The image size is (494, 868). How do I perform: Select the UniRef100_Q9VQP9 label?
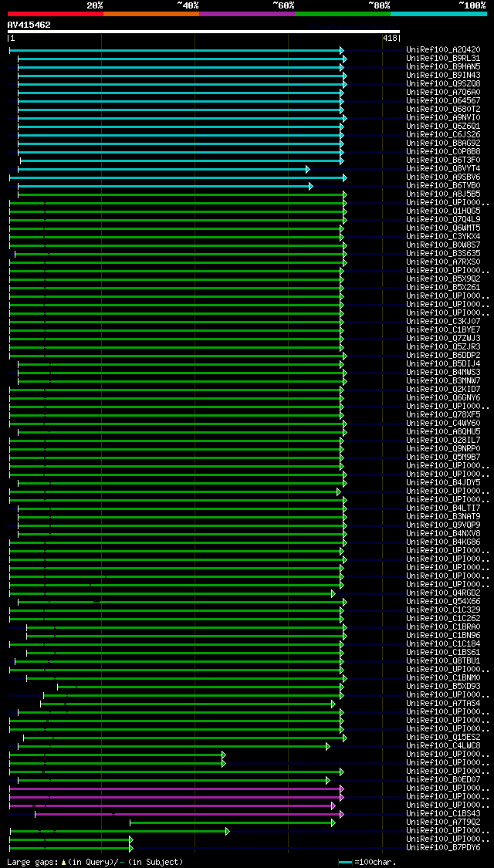443,525
